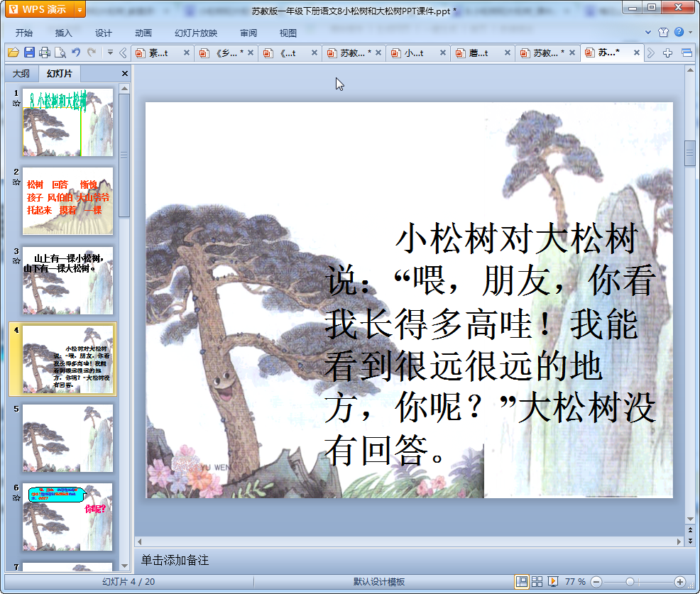Click the main text box on the slide
700x594 pixels.
(x=490, y=344)
